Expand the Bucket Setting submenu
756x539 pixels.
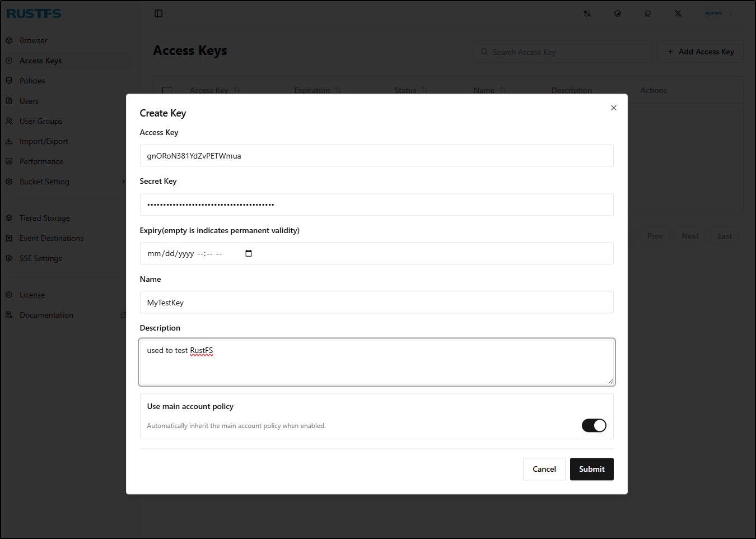click(x=123, y=182)
